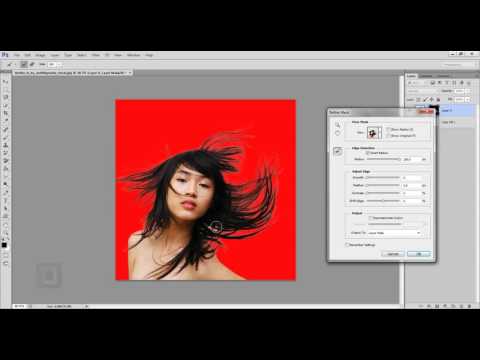
Task: Select the Quick Selection tool
Action: [5, 105]
